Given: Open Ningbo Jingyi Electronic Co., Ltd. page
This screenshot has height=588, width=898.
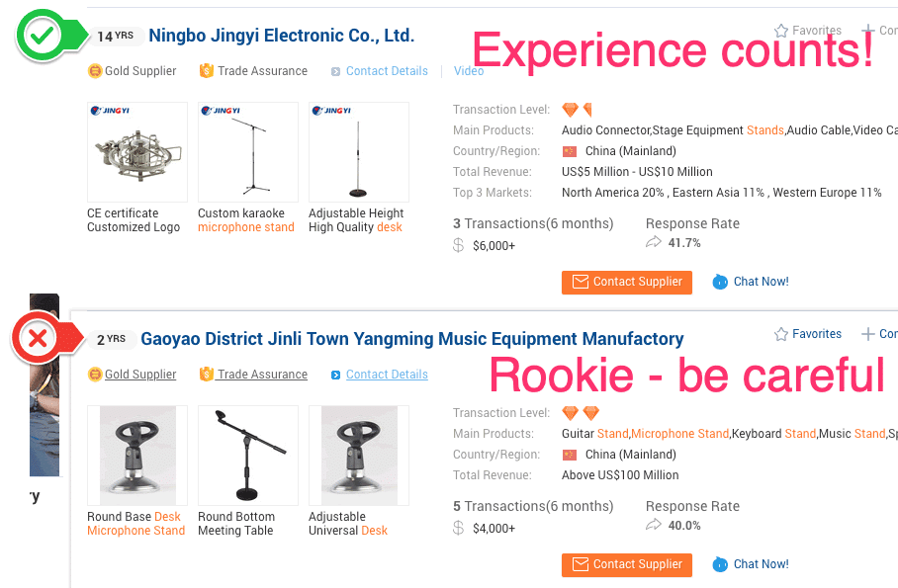Looking at the screenshot, I should 281,36.
